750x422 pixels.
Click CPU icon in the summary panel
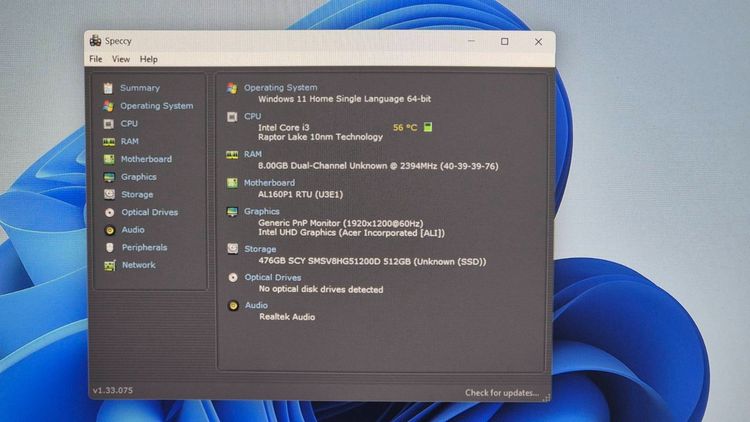point(232,117)
